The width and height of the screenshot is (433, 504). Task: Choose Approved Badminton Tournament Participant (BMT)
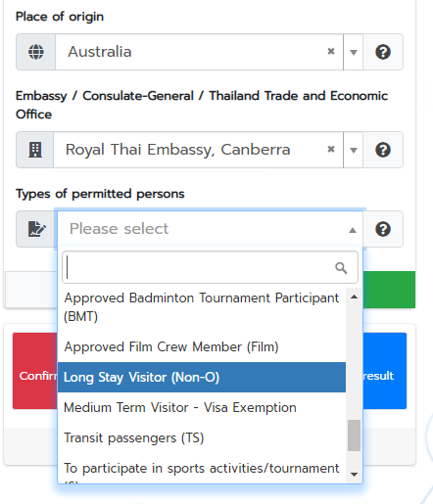pyautogui.click(x=202, y=307)
